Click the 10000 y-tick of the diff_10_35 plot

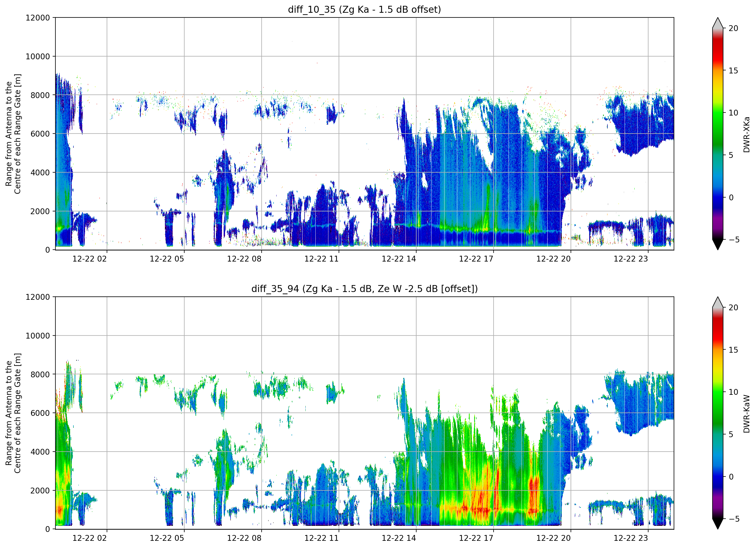tap(38, 57)
